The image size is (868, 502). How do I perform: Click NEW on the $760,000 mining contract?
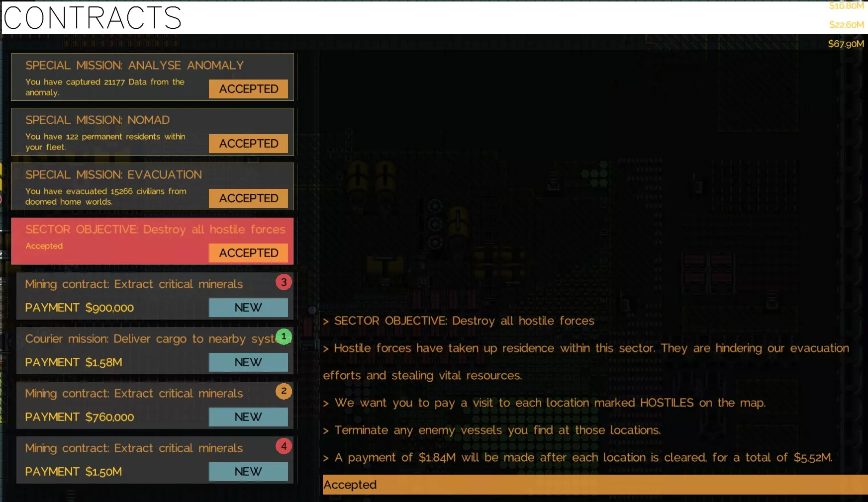[x=248, y=417]
